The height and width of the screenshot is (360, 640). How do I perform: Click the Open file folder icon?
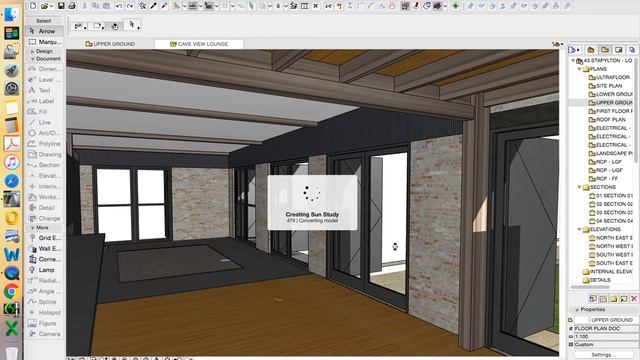pyautogui.click(x=44, y=6)
